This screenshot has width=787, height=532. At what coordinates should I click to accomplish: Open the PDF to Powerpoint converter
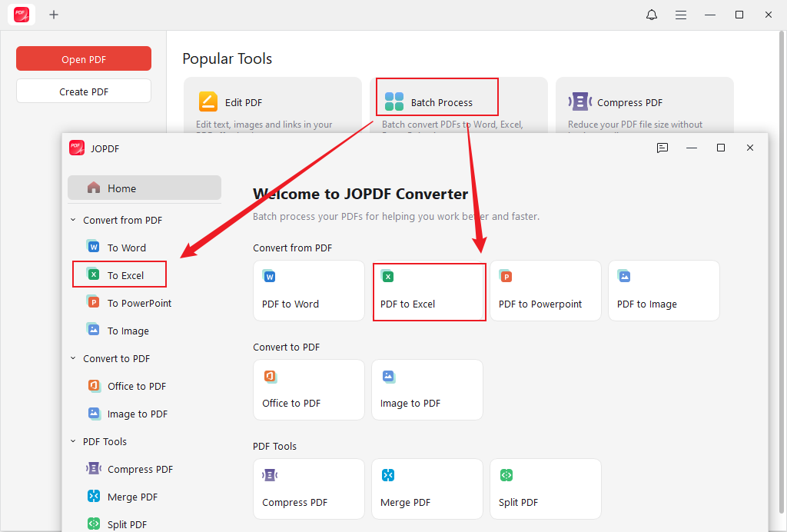pyautogui.click(x=545, y=291)
